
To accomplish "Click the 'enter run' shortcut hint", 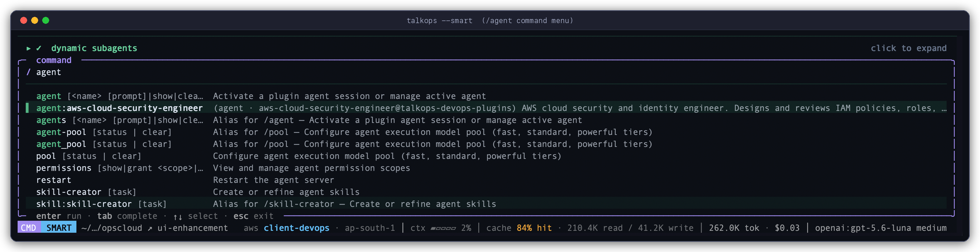I will click(59, 216).
